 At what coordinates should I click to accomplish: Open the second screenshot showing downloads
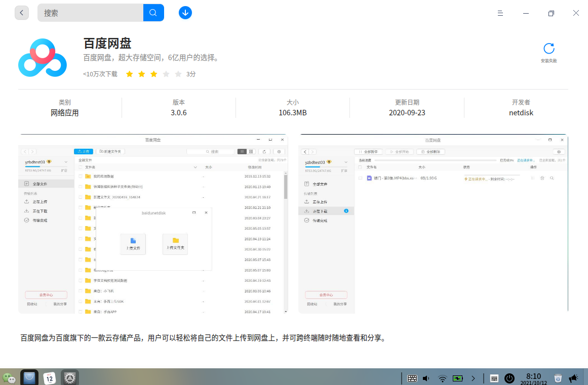point(433,224)
